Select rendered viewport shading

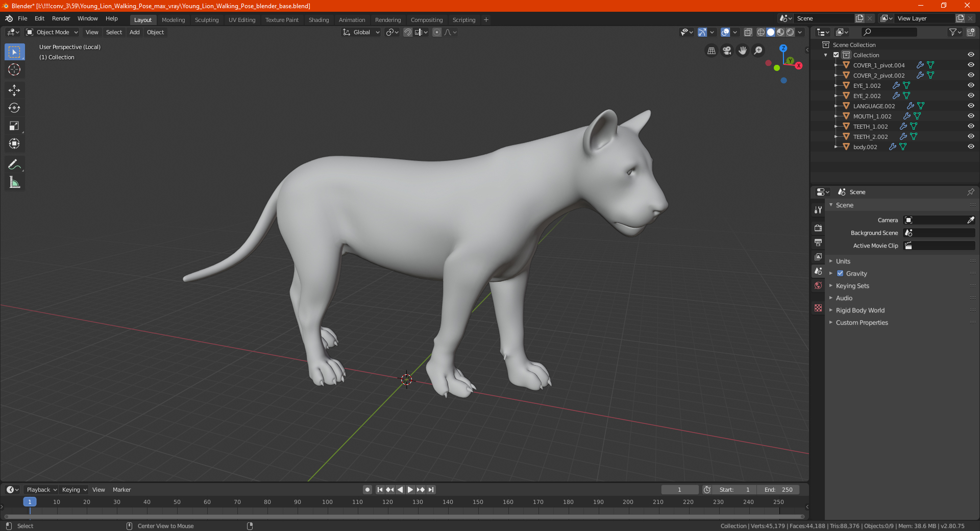click(x=790, y=32)
